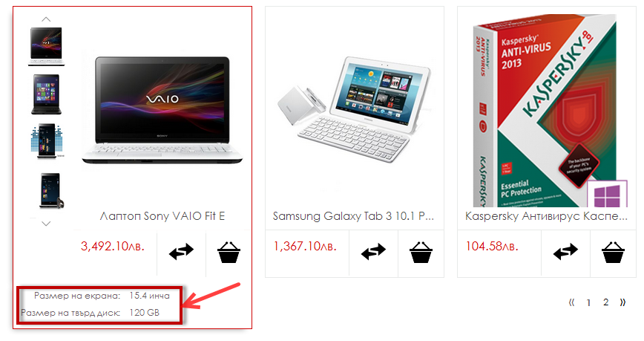Go to pagination page 1
This screenshot has width=644, height=341.
tap(588, 303)
